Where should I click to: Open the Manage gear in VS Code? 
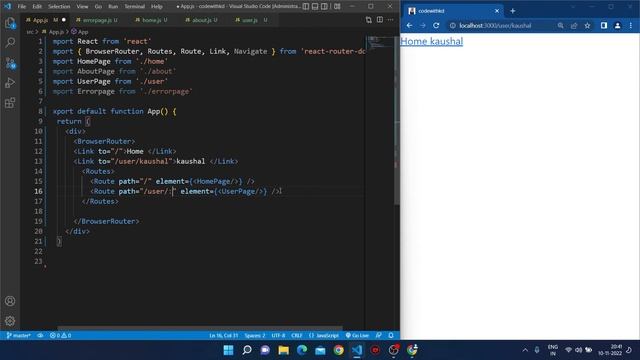pos(10,321)
